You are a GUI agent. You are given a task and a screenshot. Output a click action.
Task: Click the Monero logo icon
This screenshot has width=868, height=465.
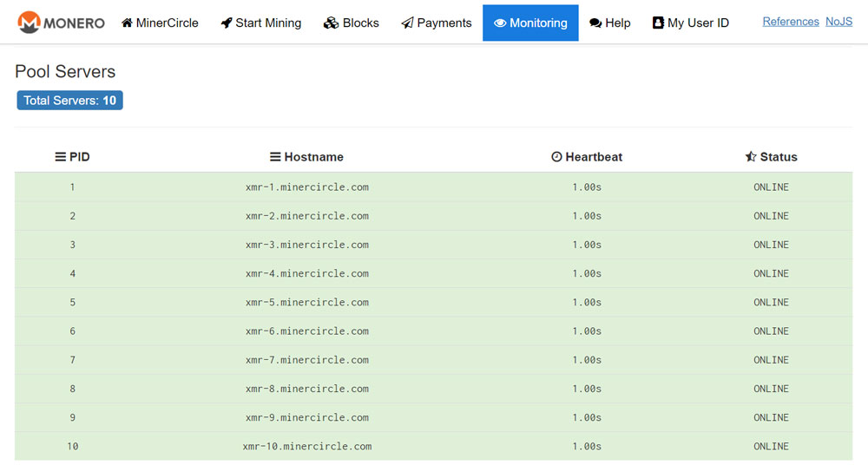tap(29, 23)
